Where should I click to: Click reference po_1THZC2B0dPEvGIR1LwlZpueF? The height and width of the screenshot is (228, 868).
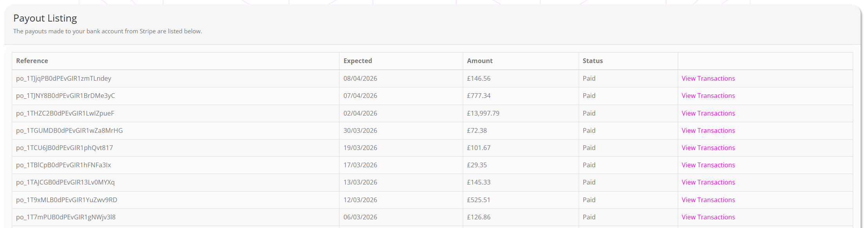pyautogui.click(x=65, y=113)
